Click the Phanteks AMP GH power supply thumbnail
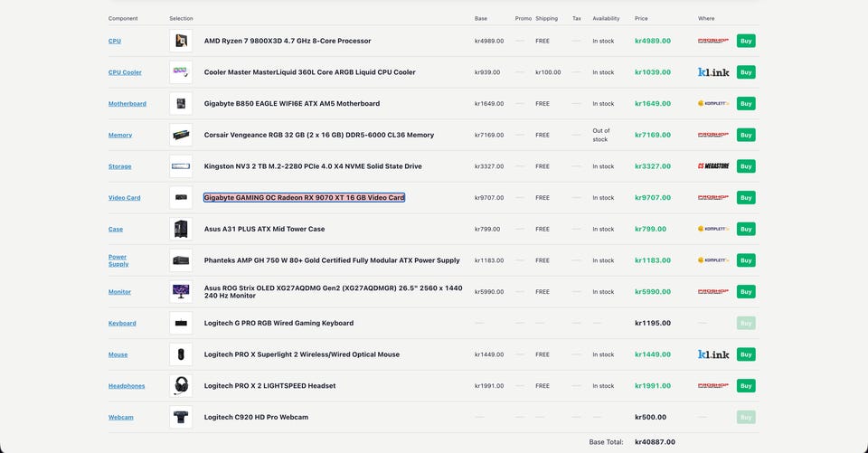Screen dimensions: 868x453 181,260
